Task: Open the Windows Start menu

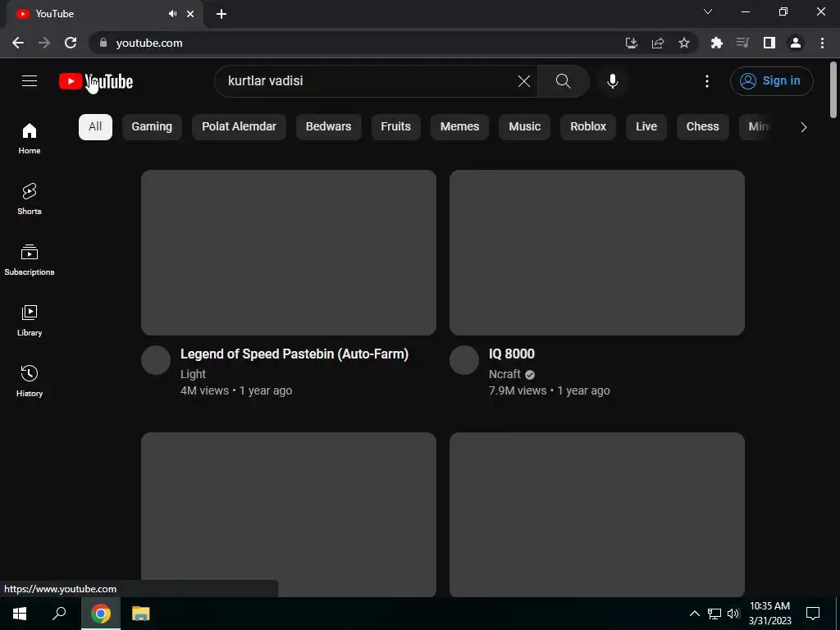Action: pyautogui.click(x=20, y=614)
